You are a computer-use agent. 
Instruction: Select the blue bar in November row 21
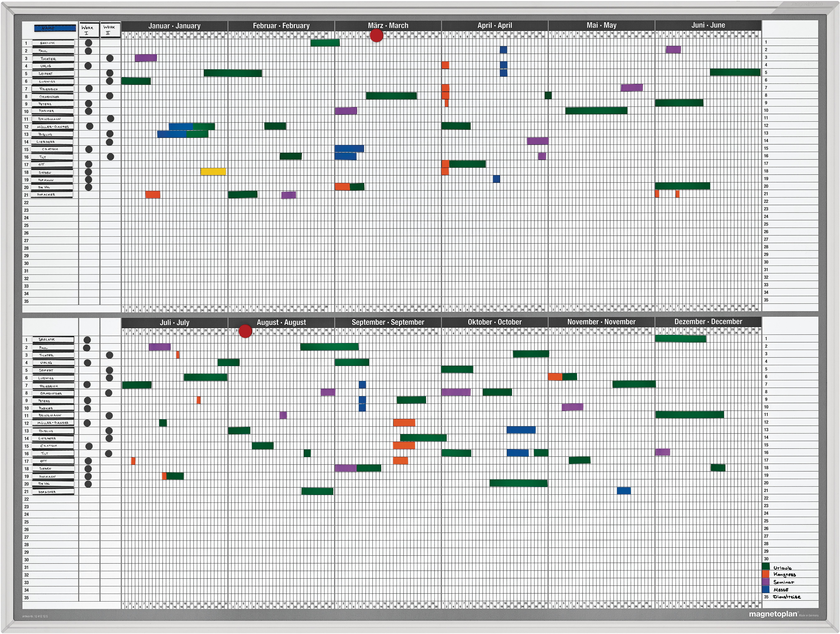[x=624, y=490]
